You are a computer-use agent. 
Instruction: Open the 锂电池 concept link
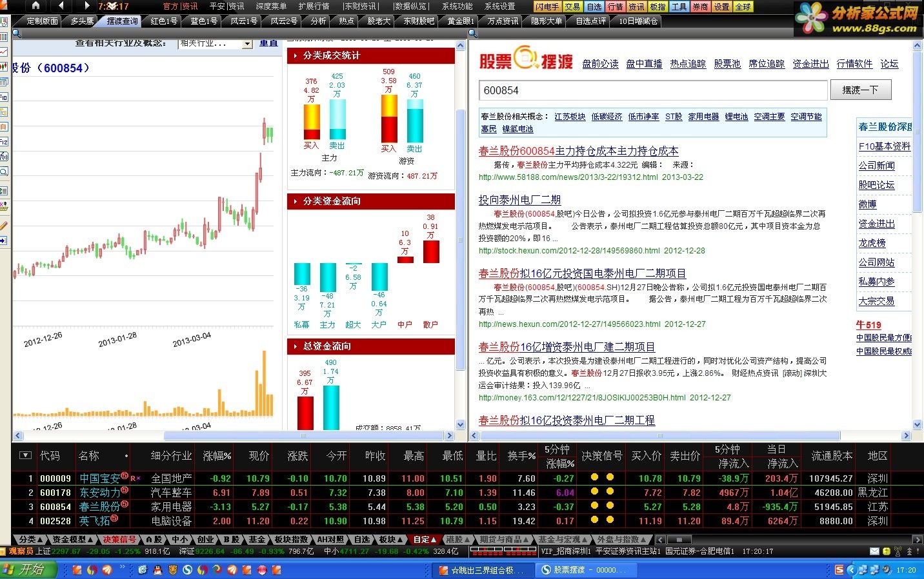[736, 117]
